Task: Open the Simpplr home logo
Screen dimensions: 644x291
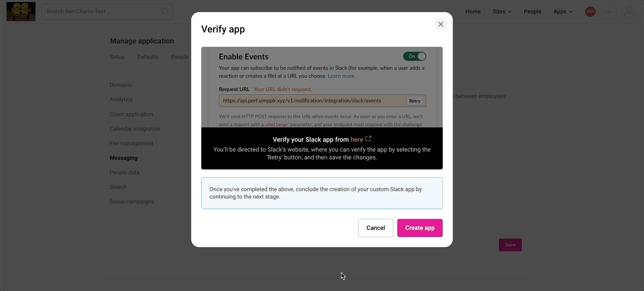Action: pyautogui.click(x=21, y=11)
